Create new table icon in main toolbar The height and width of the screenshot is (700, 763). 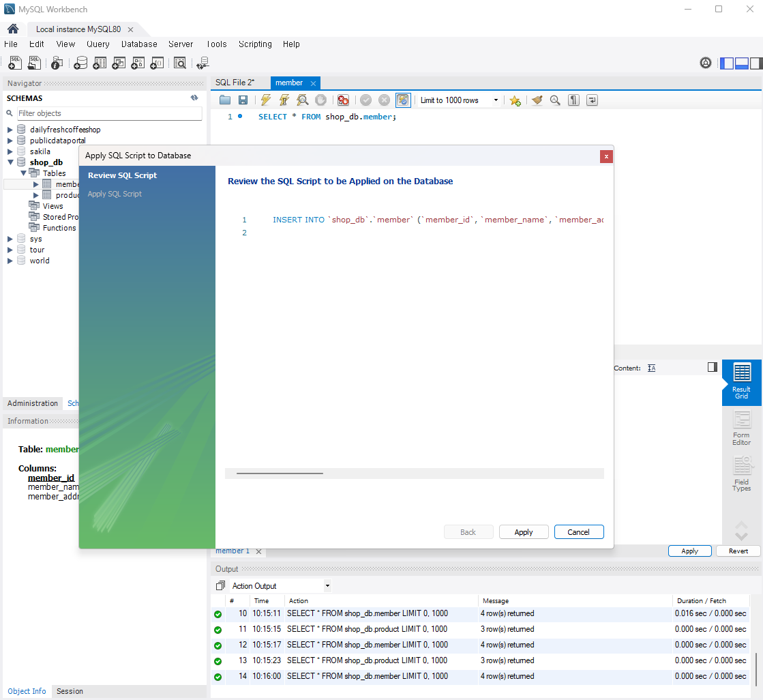pos(100,63)
